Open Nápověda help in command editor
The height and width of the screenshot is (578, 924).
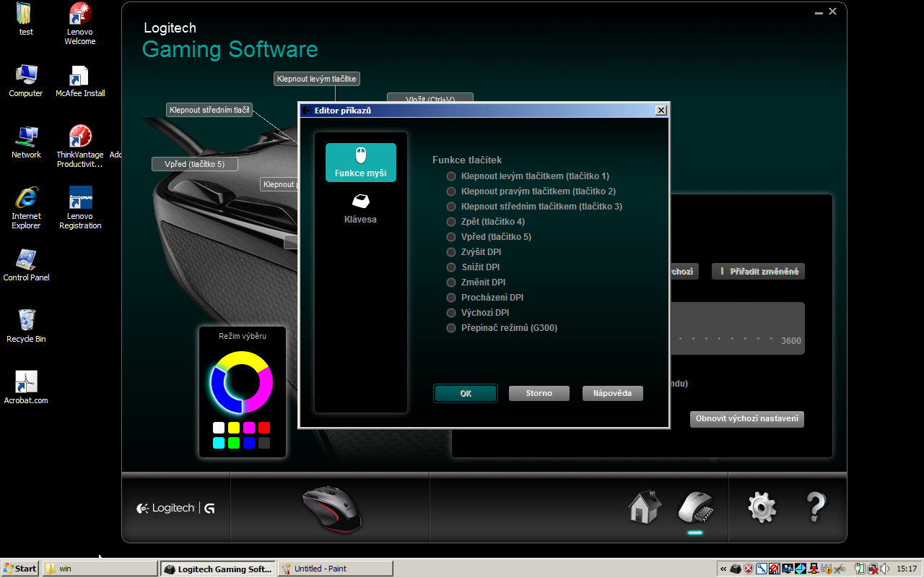[613, 393]
